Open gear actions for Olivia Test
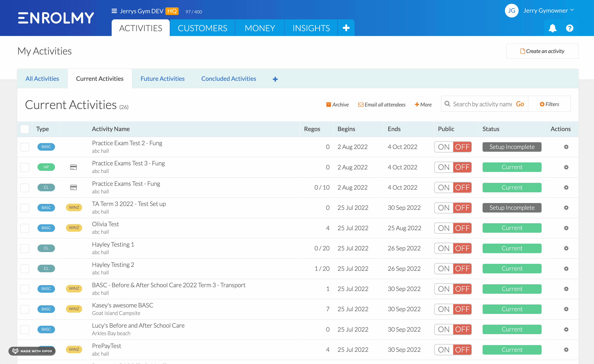Viewport: 594px width, 364px height. 566,228
